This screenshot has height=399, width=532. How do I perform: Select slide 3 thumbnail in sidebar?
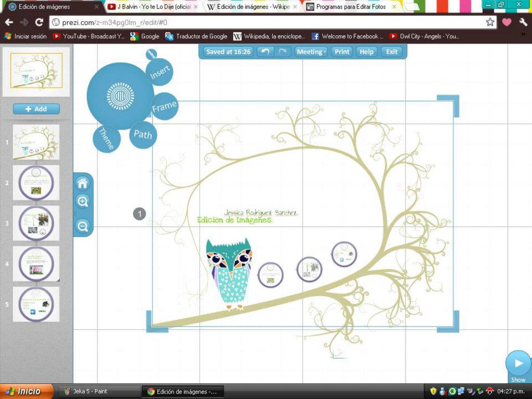coord(35,223)
